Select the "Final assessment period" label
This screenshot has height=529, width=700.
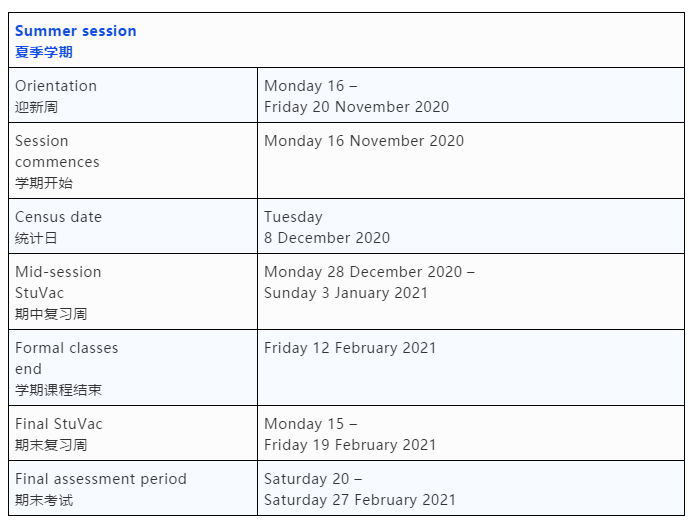pos(101,479)
